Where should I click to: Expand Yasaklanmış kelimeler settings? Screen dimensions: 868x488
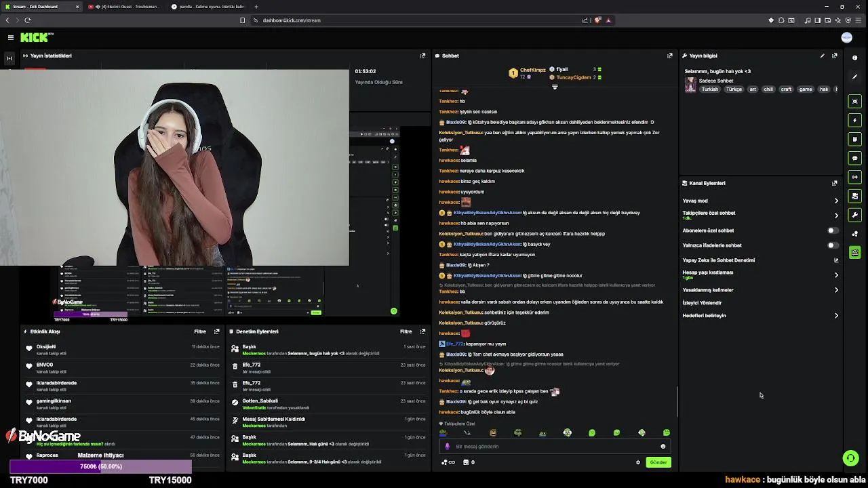point(836,290)
